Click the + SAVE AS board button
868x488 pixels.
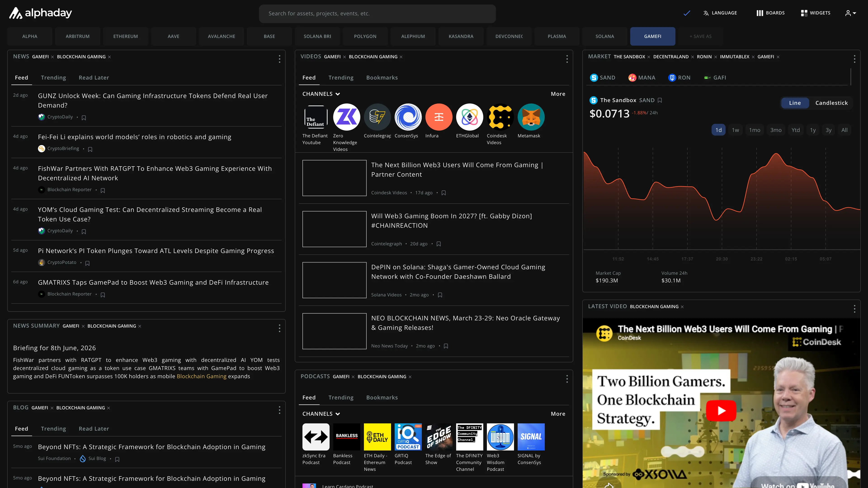(701, 36)
